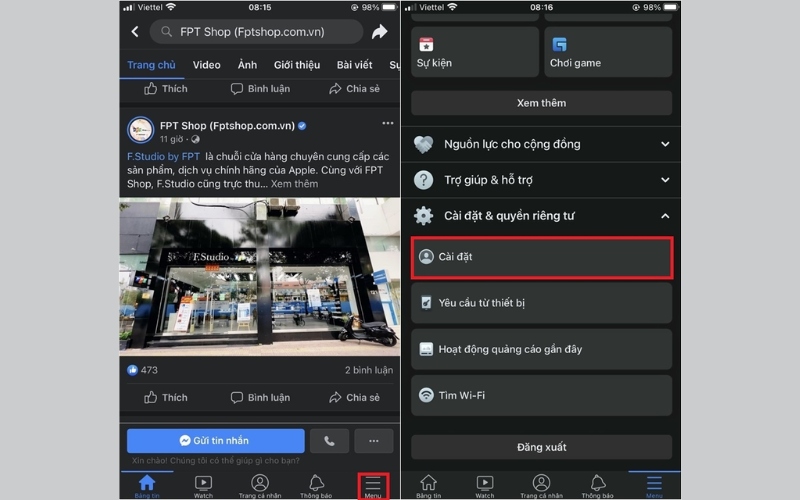Screen dimensions: 800x500
Task: Tap the back arrow beside search bar
Action: click(x=135, y=32)
